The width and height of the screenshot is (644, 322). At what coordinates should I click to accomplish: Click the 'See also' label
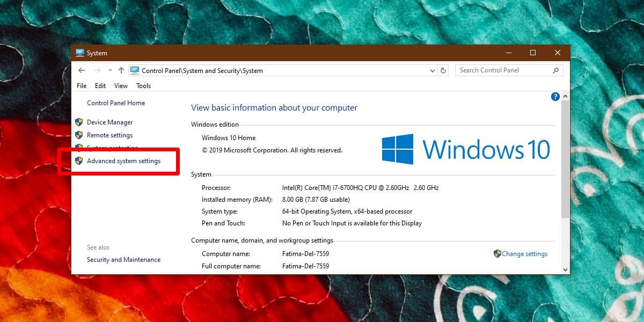click(98, 247)
